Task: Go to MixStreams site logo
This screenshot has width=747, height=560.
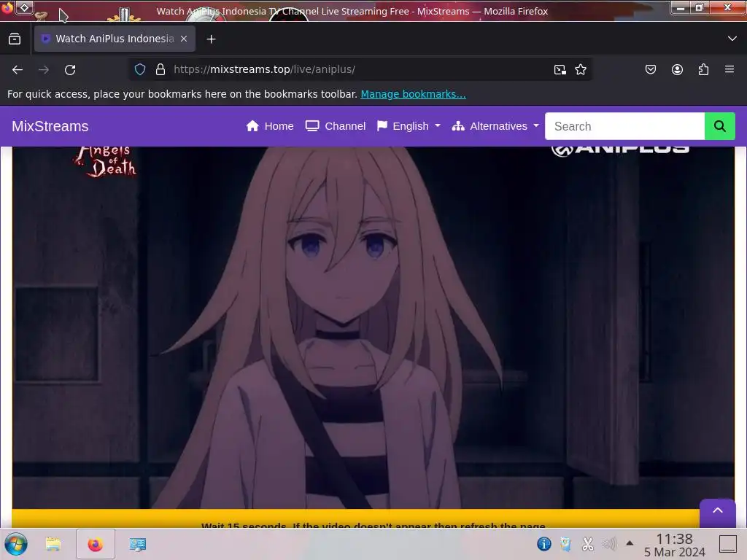Action: (x=50, y=126)
